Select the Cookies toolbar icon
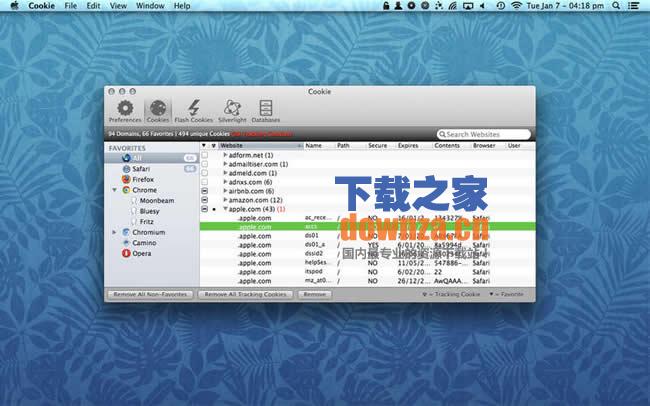 (158, 108)
